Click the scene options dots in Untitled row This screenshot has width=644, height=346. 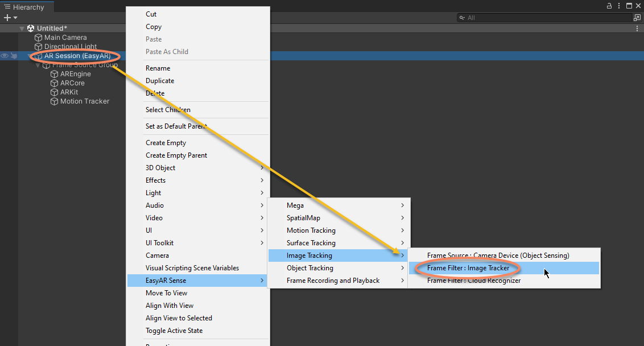point(637,28)
